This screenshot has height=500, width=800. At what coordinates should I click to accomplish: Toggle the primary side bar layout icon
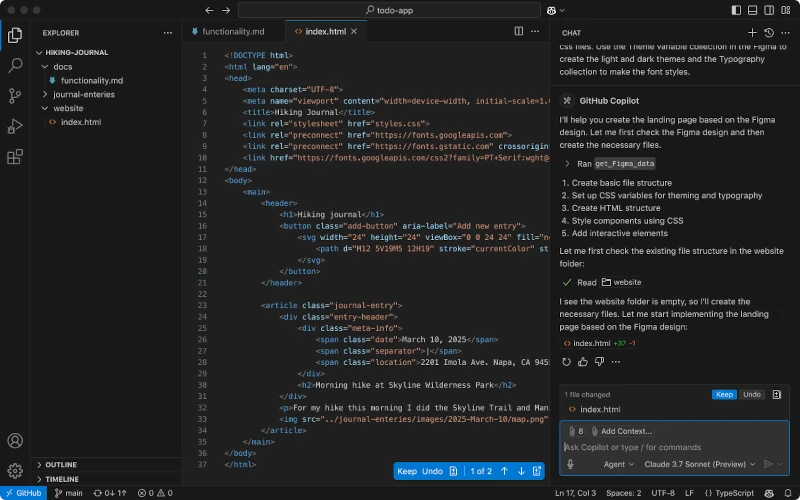(736, 10)
